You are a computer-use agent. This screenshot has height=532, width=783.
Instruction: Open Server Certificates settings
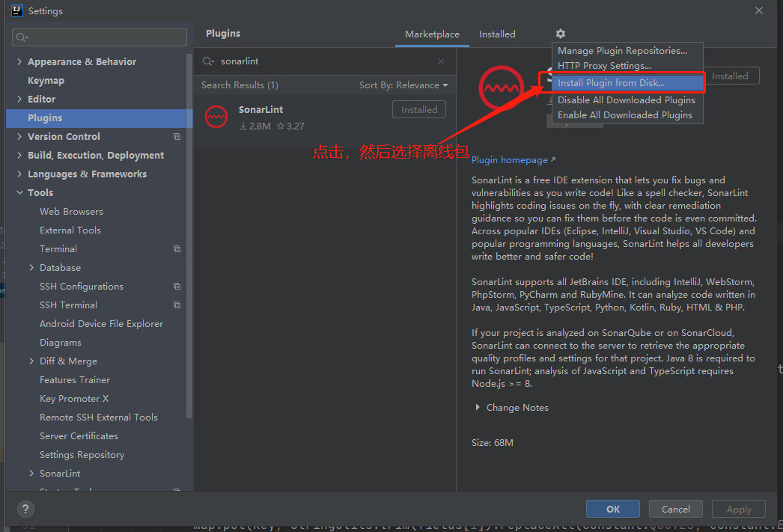coord(79,436)
